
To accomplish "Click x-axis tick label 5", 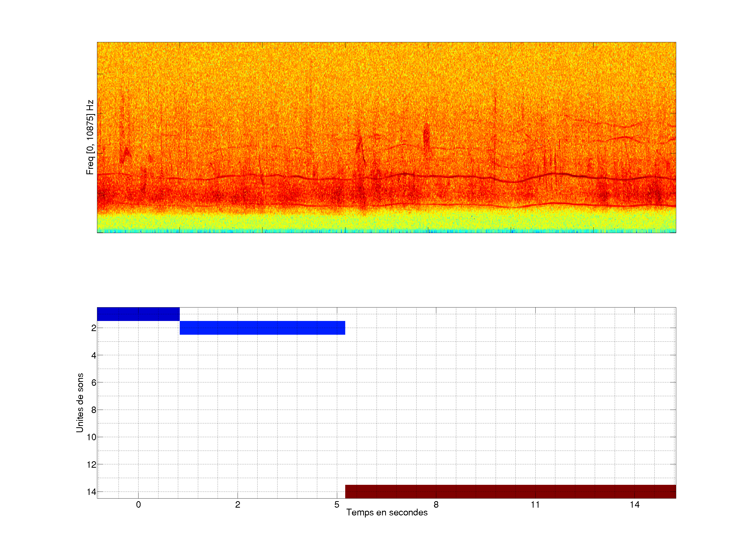I will click(337, 505).
